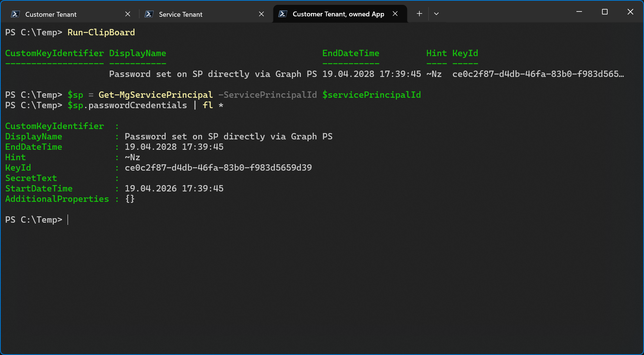Click the PowerShell icon on Customer Tenant tab
644x355 pixels.
tap(14, 14)
